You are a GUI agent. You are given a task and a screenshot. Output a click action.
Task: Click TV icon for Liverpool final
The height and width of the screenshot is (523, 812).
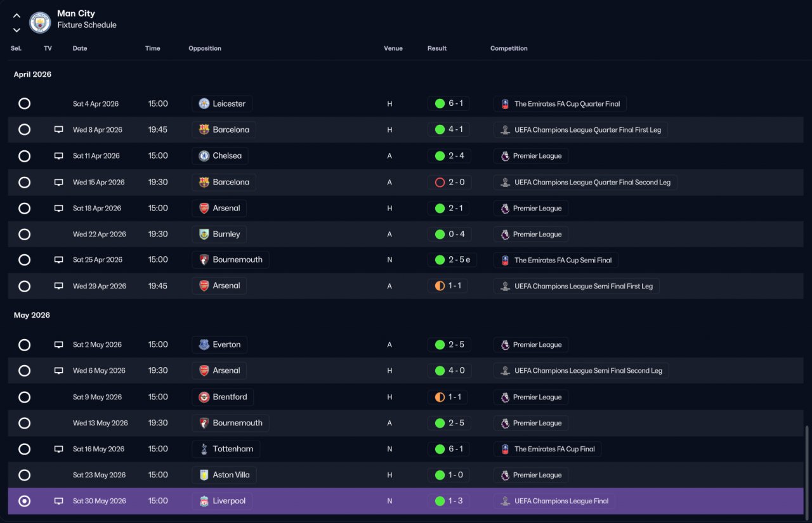[58, 501]
